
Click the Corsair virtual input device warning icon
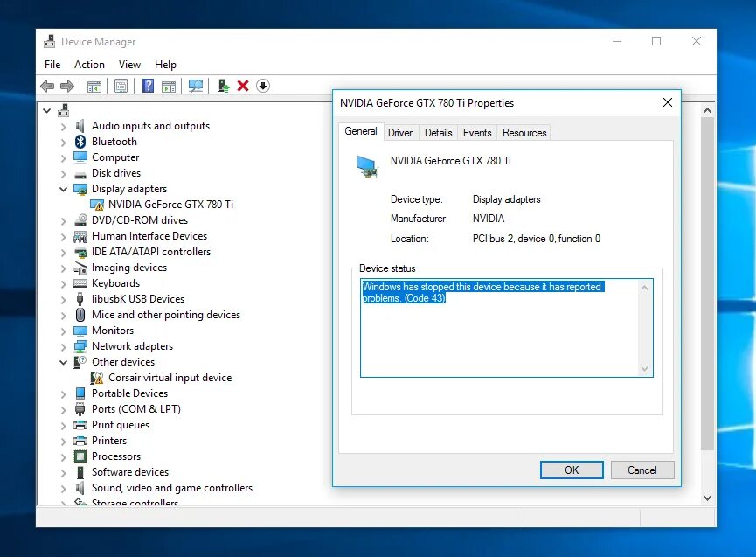(97, 378)
